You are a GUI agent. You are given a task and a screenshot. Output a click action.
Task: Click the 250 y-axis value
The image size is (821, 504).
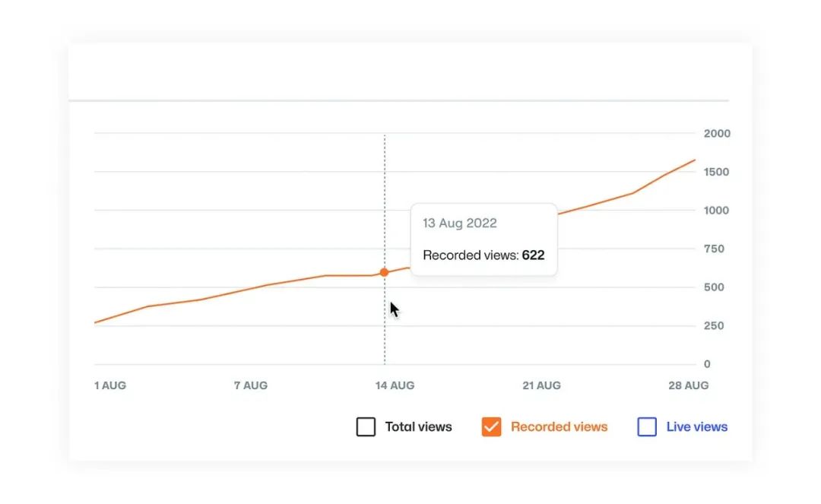pyautogui.click(x=714, y=325)
